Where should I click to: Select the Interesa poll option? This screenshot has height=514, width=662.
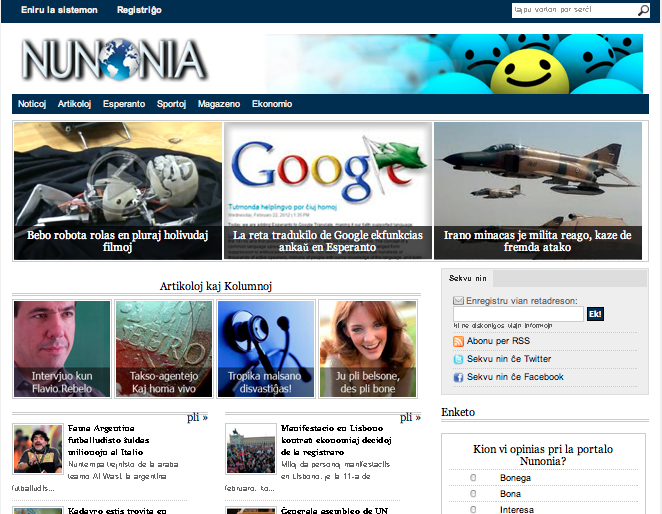pos(473,510)
